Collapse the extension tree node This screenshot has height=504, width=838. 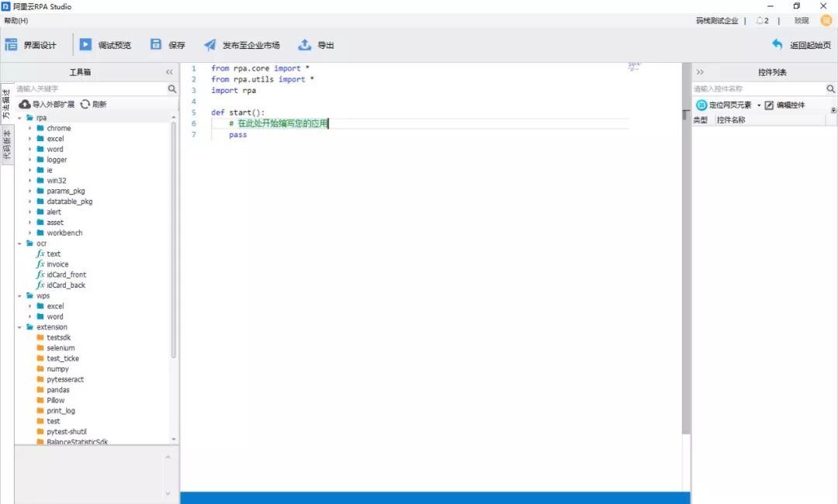19,327
